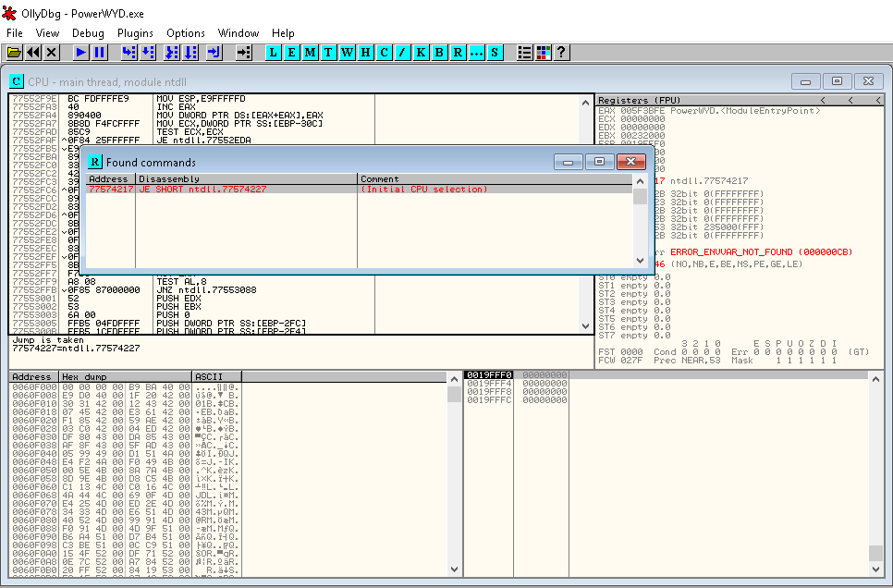Open the Debug menu
This screenshot has height=588, width=893.
(88, 33)
